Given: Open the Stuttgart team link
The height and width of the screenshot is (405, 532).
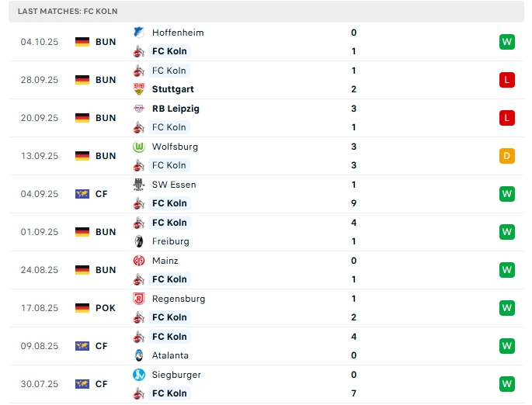Looking at the screenshot, I should point(172,89).
